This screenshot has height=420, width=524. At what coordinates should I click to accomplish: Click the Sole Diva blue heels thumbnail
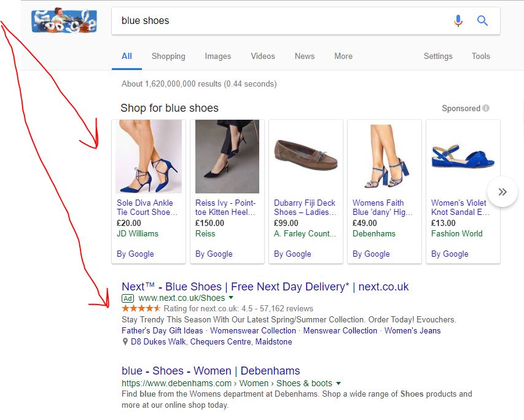point(149,157)
